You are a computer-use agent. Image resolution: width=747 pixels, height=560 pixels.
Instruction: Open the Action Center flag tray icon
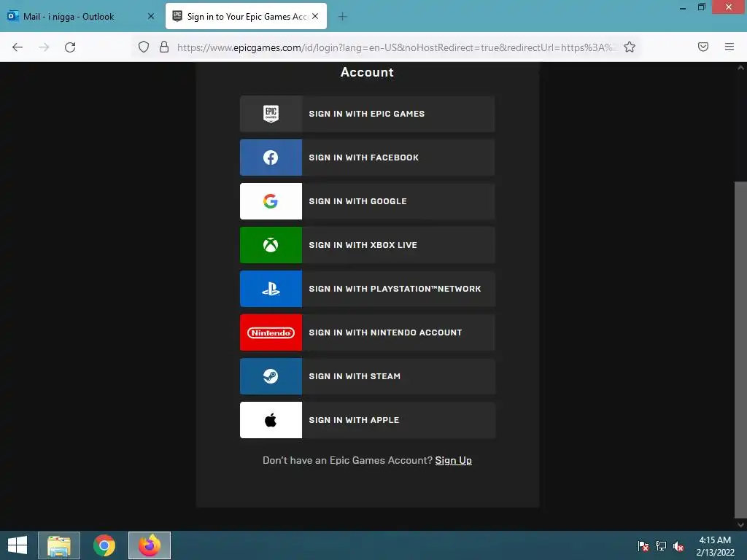tap(643, 546)
